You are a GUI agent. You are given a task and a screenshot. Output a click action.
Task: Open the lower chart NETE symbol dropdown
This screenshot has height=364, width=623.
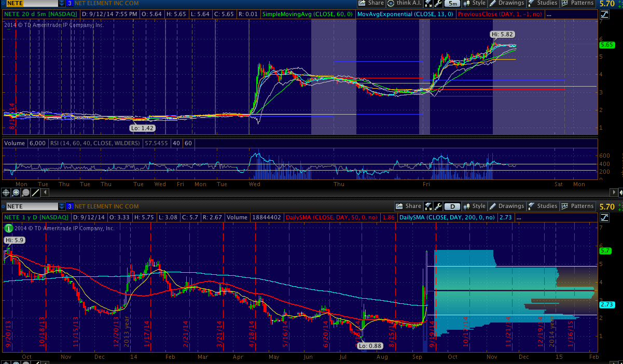pyautogui.click(x=62, y=206)
